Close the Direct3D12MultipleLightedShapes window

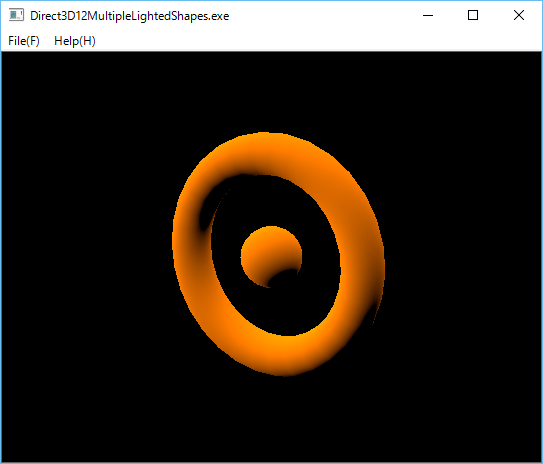(x=519, y=15)
